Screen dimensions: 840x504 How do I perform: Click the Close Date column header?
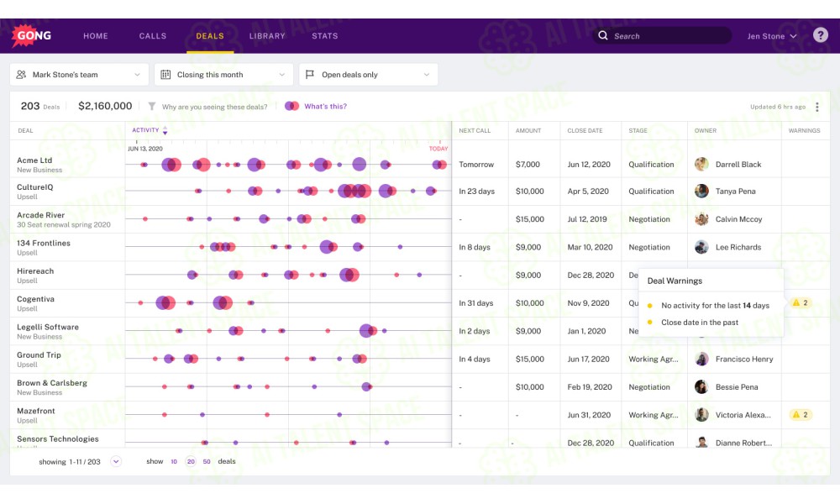point(585,131)
